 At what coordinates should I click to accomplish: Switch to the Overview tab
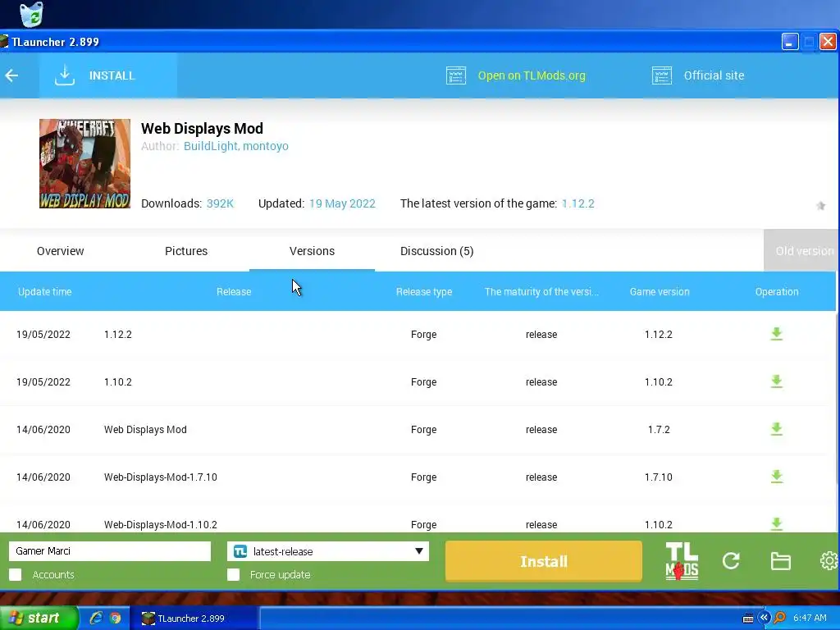click(x=60, y=251)
